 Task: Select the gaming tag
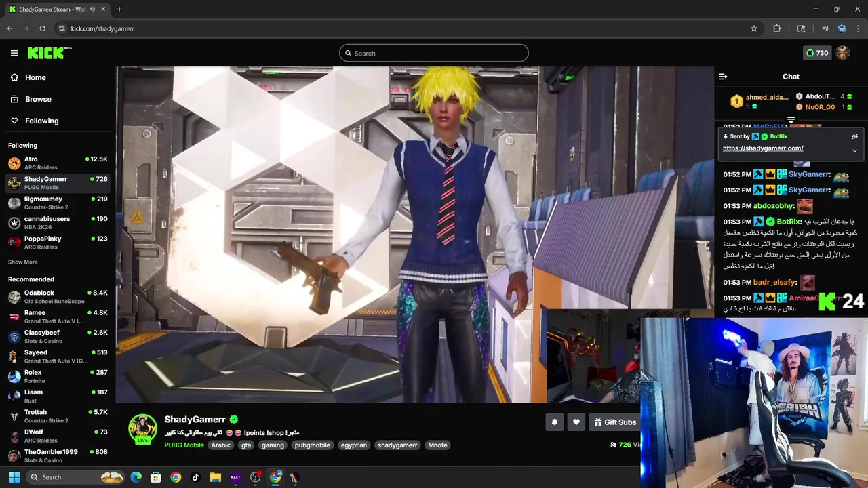tap(273, 445)
